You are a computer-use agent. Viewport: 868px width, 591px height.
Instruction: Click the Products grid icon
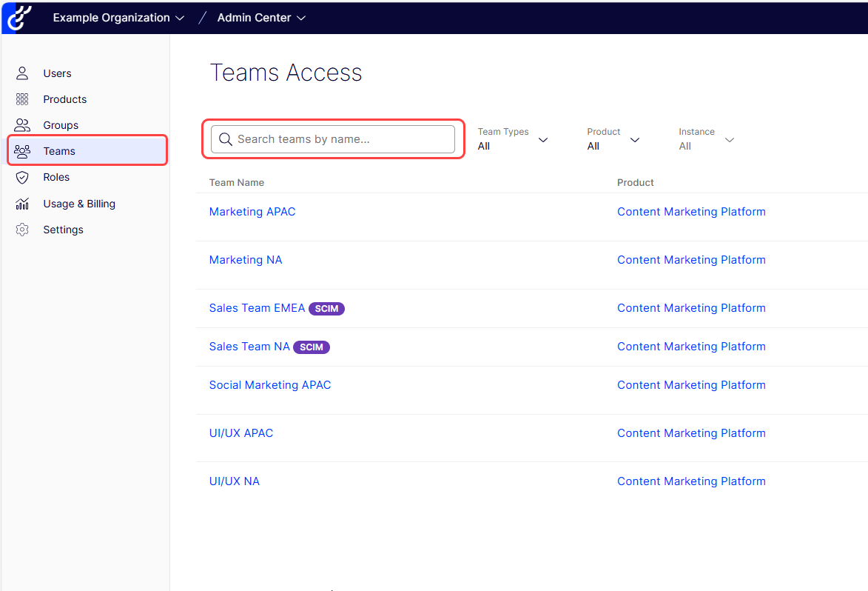(22, 99)
